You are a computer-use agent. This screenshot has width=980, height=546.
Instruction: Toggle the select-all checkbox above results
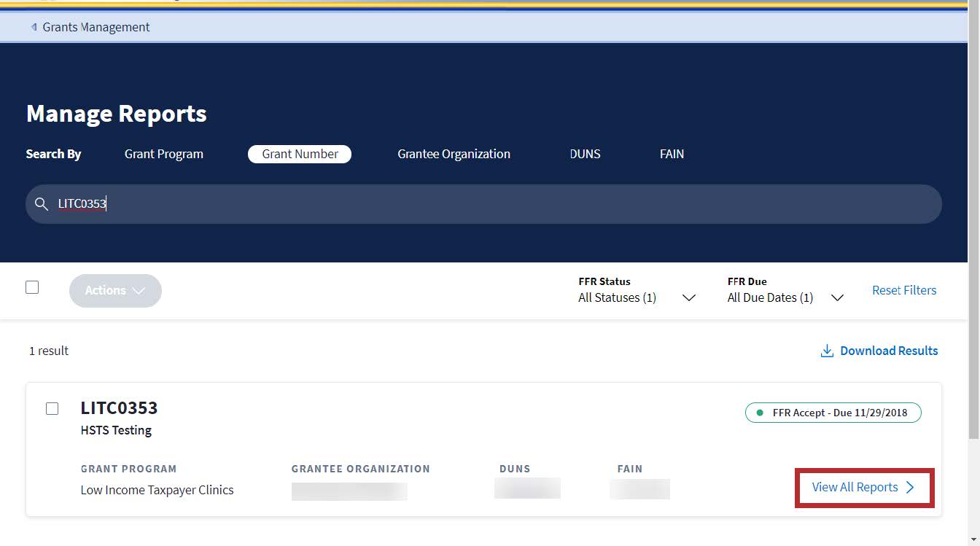point(32,287)
